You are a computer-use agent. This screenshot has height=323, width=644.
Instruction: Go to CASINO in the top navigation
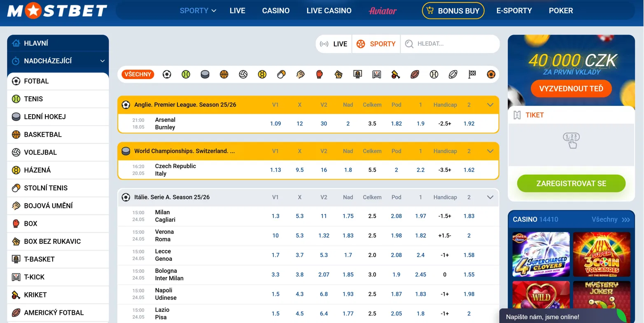(276, 11)
